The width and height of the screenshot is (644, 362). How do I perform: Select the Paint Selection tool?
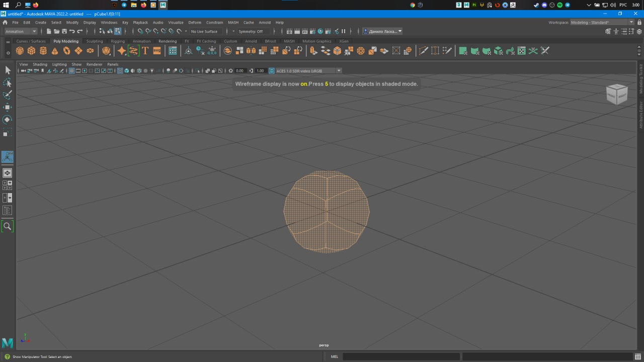pyautogui.click(x=8, y=95)
